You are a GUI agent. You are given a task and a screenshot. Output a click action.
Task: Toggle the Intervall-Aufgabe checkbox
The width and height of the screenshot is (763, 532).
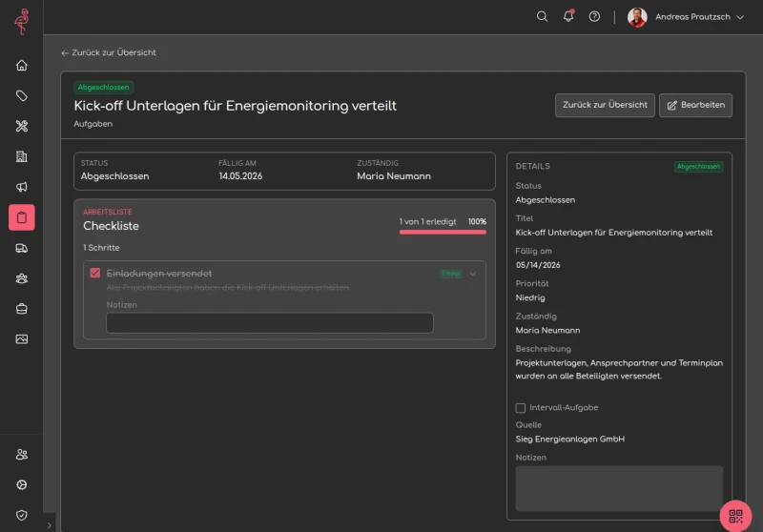(x=520, y=407)
